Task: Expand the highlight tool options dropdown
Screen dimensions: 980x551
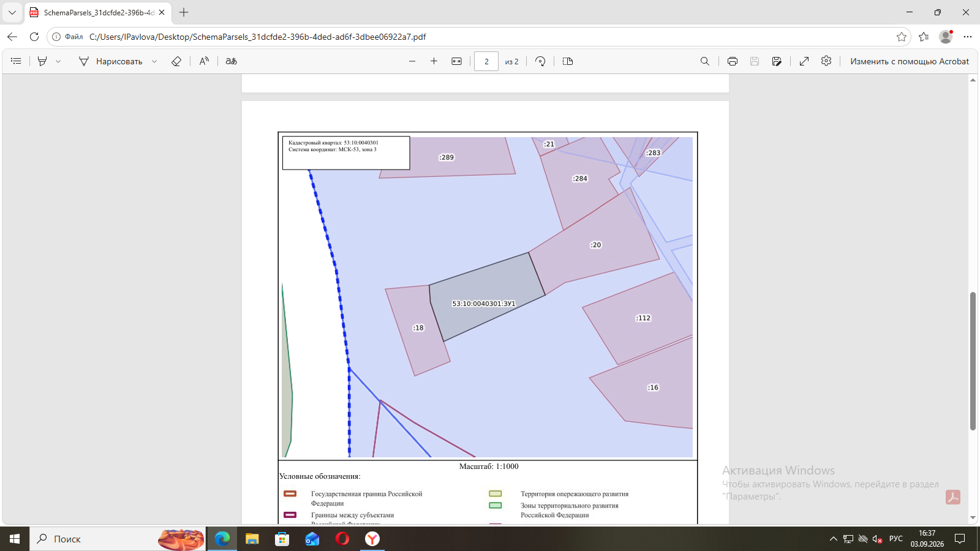Action: click(x=58, y=61)
